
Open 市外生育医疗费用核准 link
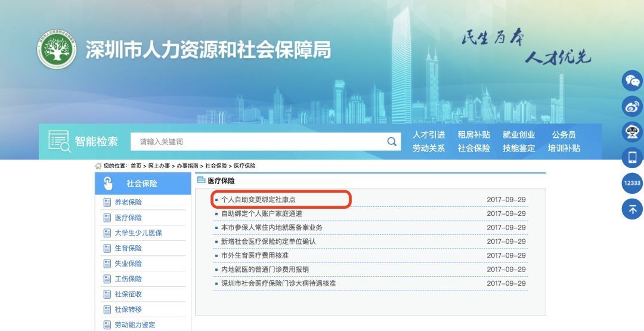255,255
